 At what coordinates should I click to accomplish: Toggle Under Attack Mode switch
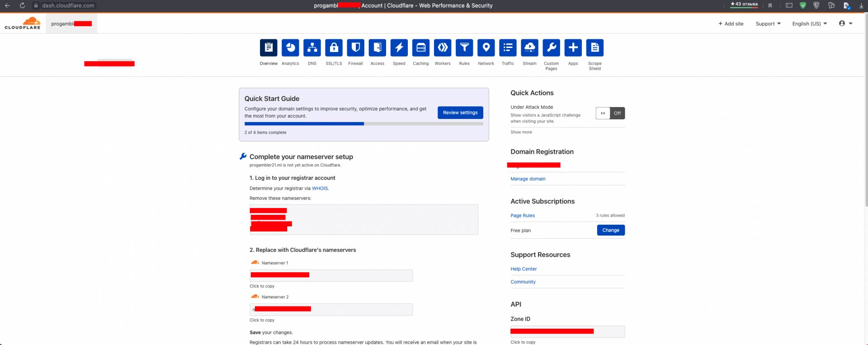(610, 113)
